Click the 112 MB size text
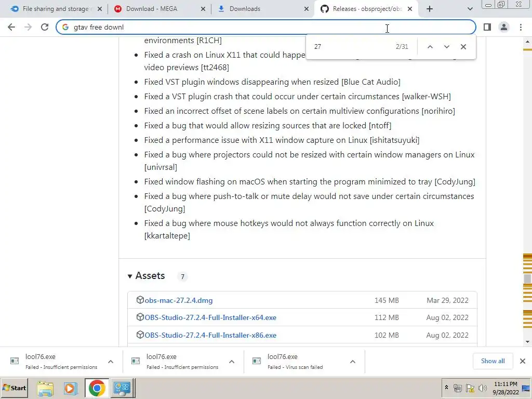 (387, 317)
